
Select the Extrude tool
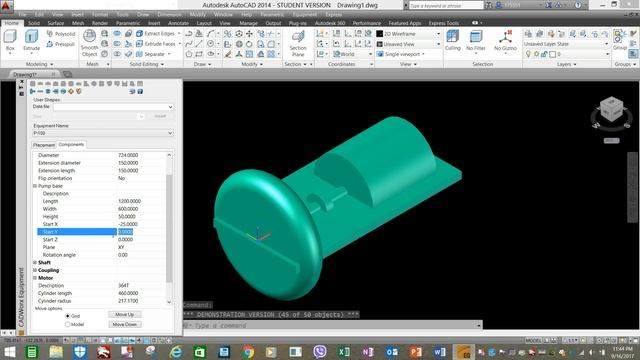click(x=31, y=42)
